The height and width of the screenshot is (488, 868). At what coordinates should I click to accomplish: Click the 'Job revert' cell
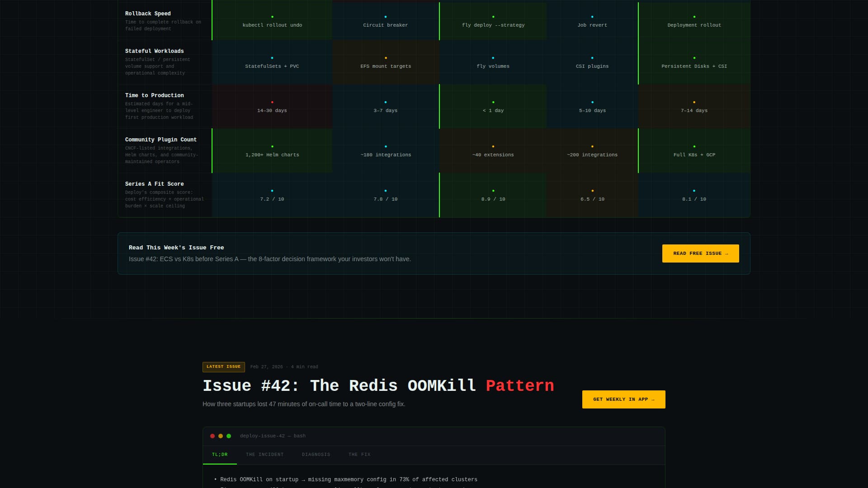click(592, 21)
